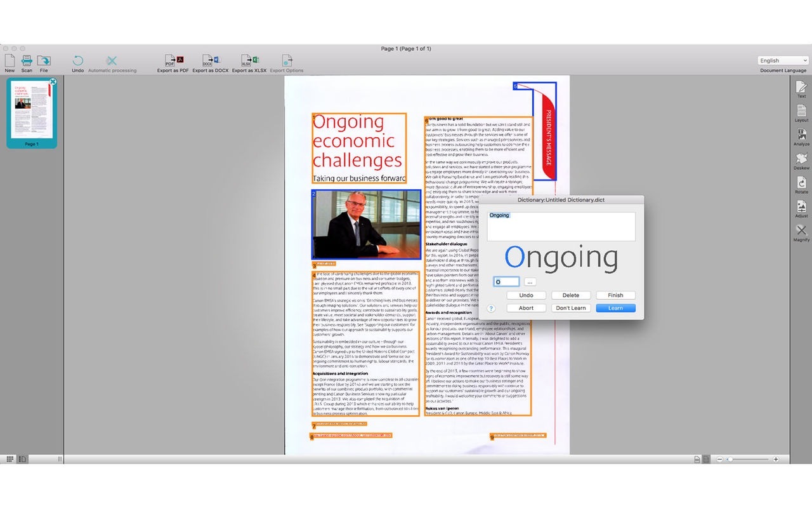Open the Rotate tool

coord(801,184)
